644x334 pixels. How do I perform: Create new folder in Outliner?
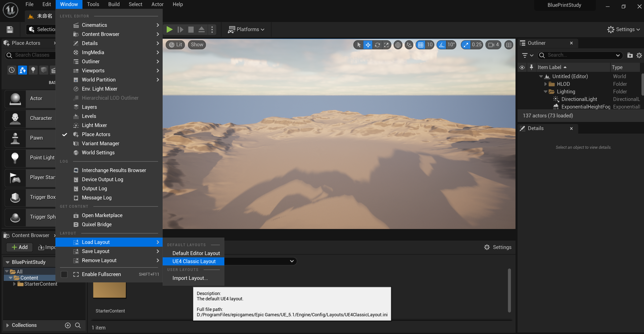630,55
